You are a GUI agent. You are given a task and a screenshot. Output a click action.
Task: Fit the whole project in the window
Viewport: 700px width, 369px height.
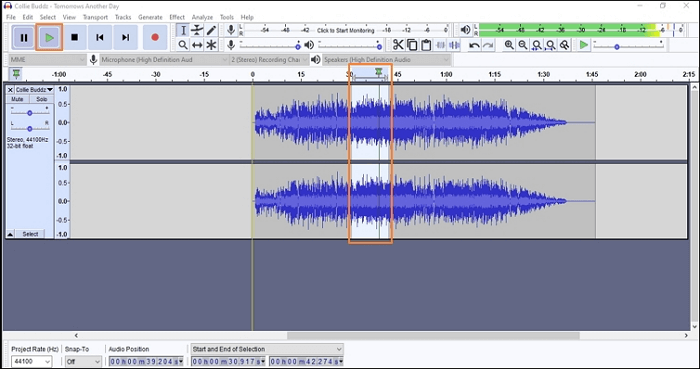pyautogui.click(x=551, y=45)
